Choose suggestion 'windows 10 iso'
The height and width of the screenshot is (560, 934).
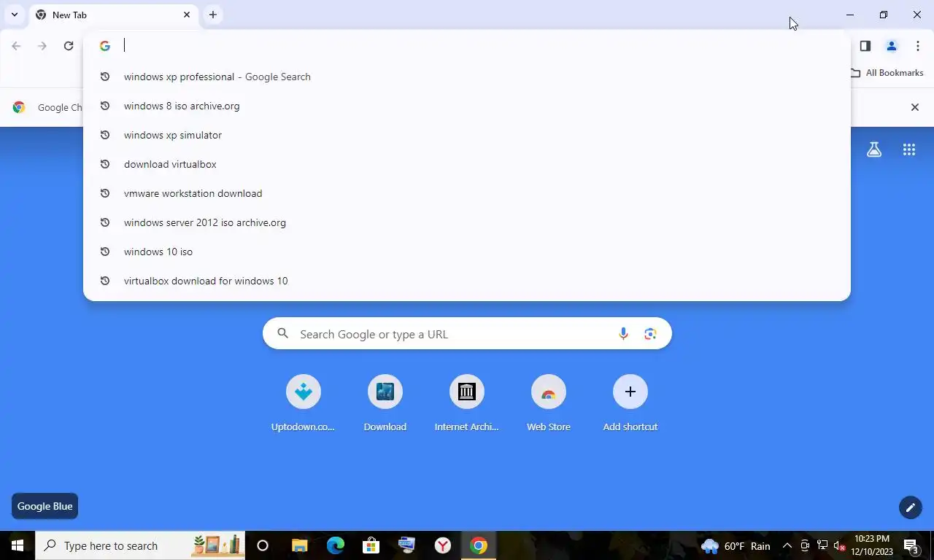click(467, 252)
